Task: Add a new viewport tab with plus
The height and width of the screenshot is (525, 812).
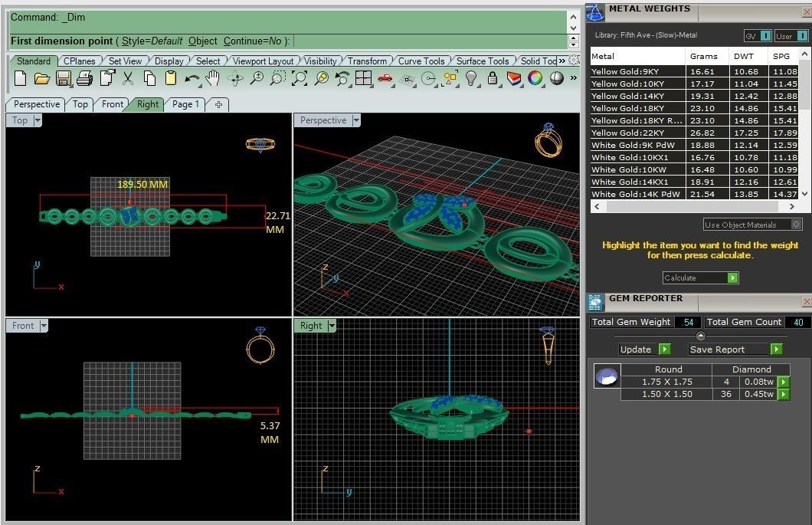Action: [218, 105]
